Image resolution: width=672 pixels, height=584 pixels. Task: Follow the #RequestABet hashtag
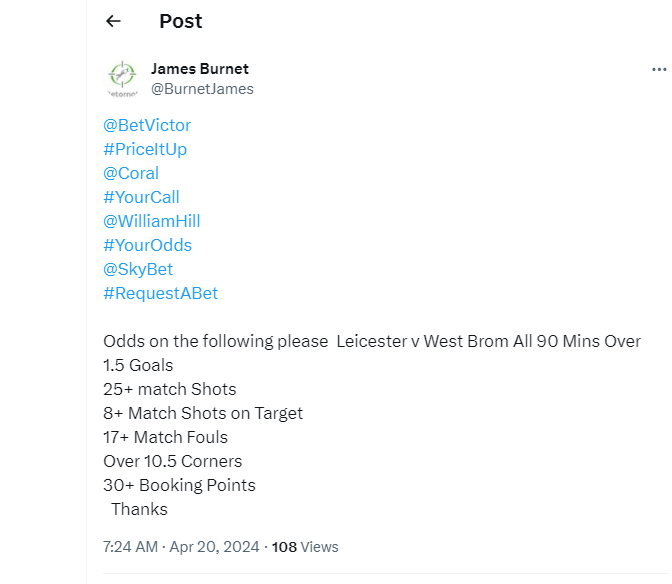[x=160, y=293]
